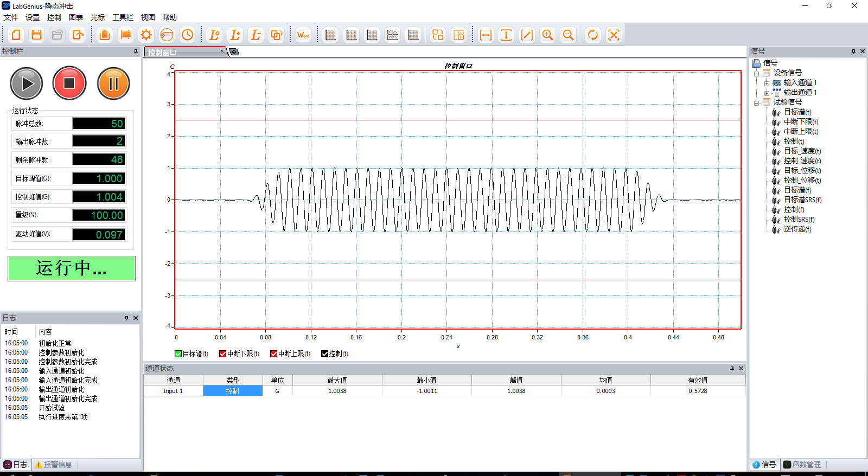Click the Save disk toolbar icon
Viewport: 868px width, 476px height.
pos(37,35)
